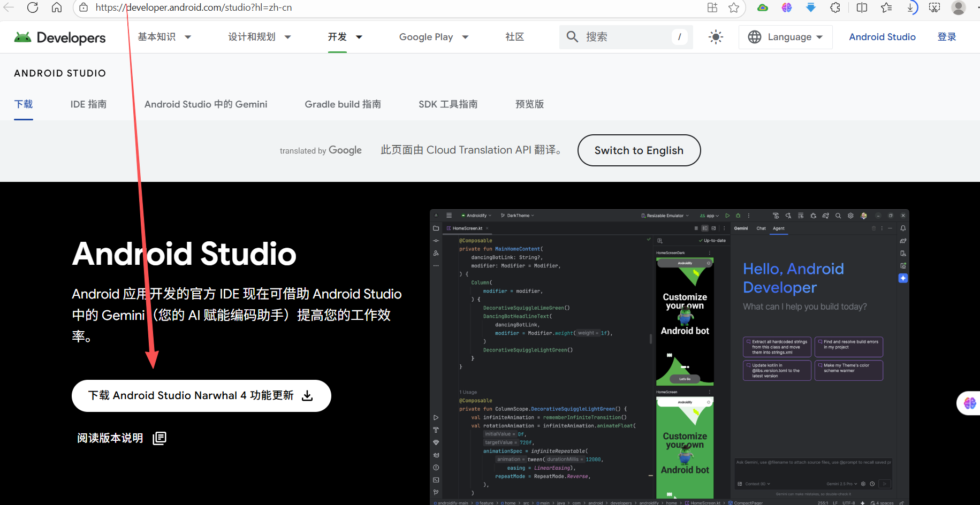Click the screenshot capture toolbar icon

(x=935, y=7)
